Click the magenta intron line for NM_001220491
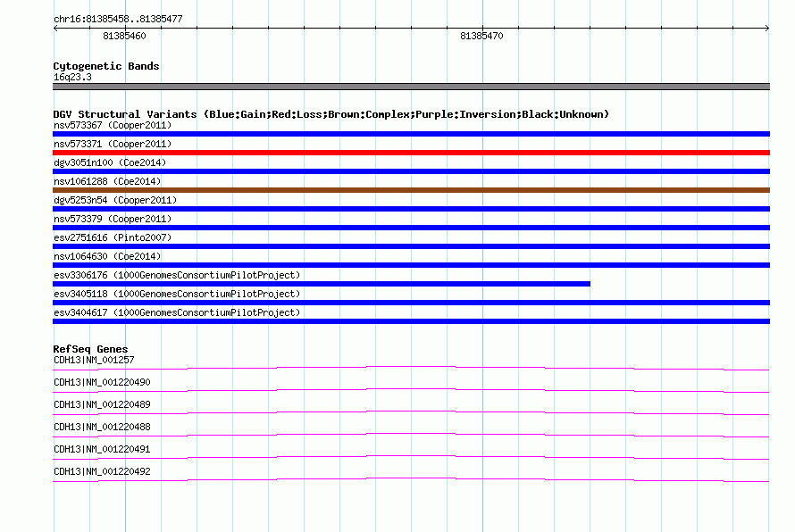This screenshot has height=532, width=795. tap(411, 457)
